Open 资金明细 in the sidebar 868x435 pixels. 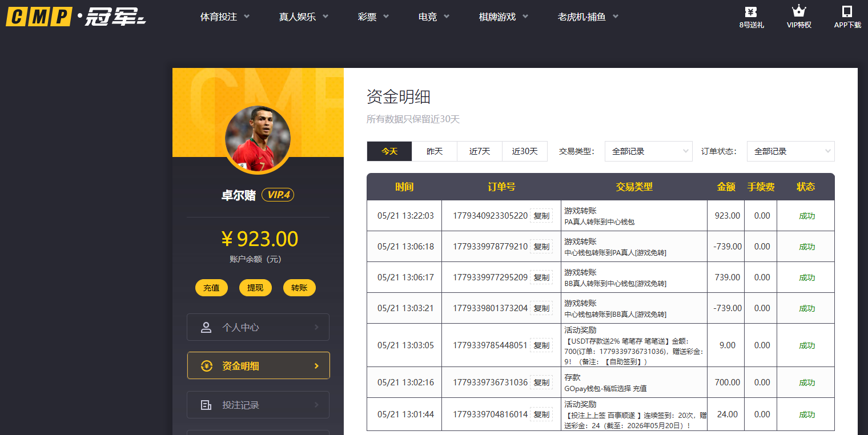(258, 366)
